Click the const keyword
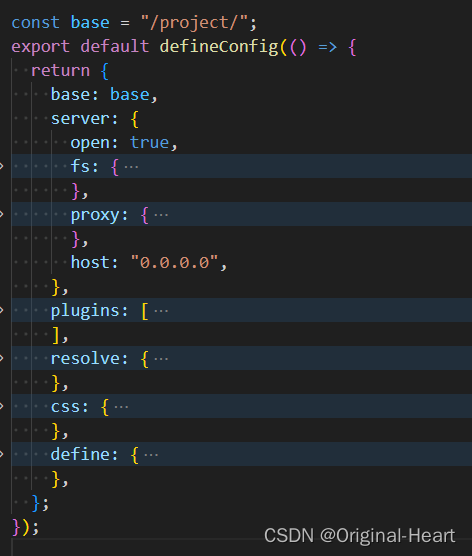The height and width of the screenshot is (556, 472). pyautogui.click(x=35, y=23)
